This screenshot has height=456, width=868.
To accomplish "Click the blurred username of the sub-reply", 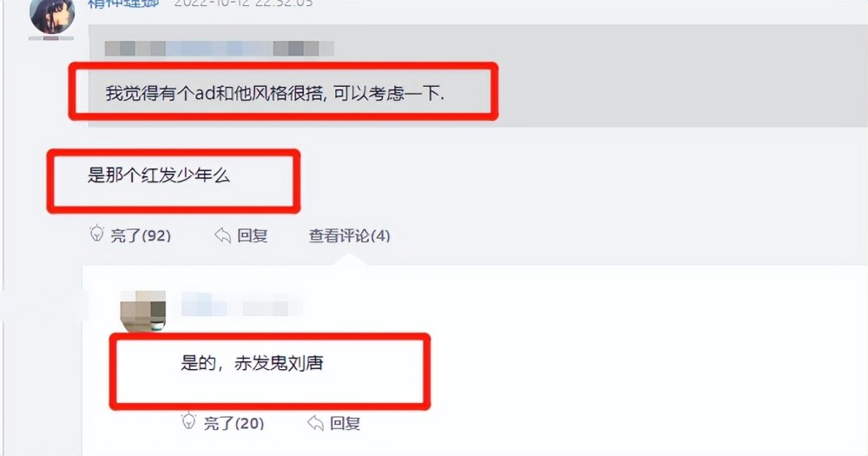I will (242, 305).
